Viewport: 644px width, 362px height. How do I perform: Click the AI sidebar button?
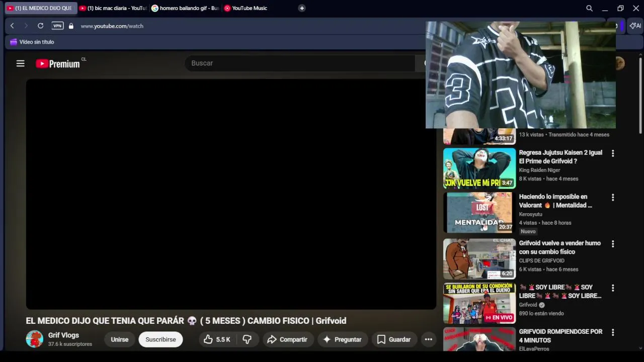pos(635,26)
